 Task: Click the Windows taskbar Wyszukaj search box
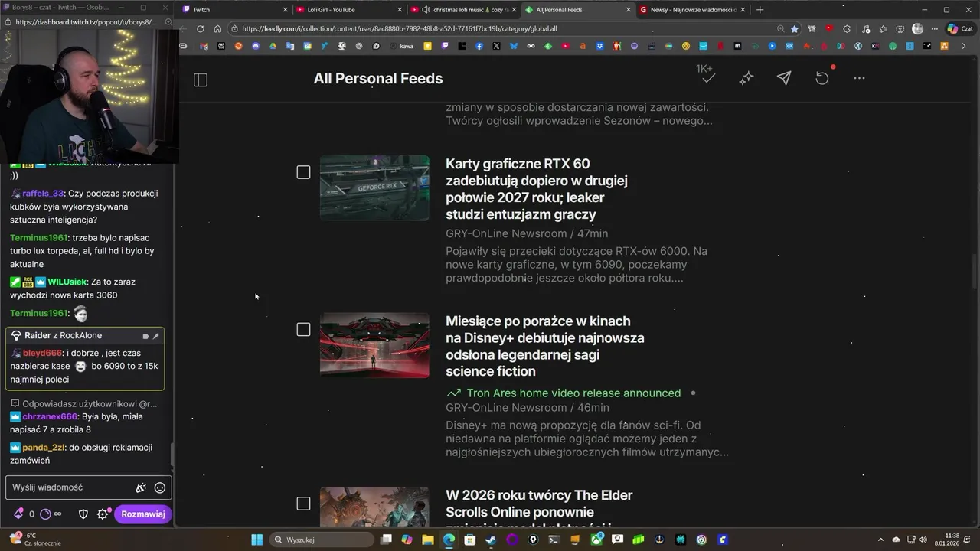(x=323, y=540)
